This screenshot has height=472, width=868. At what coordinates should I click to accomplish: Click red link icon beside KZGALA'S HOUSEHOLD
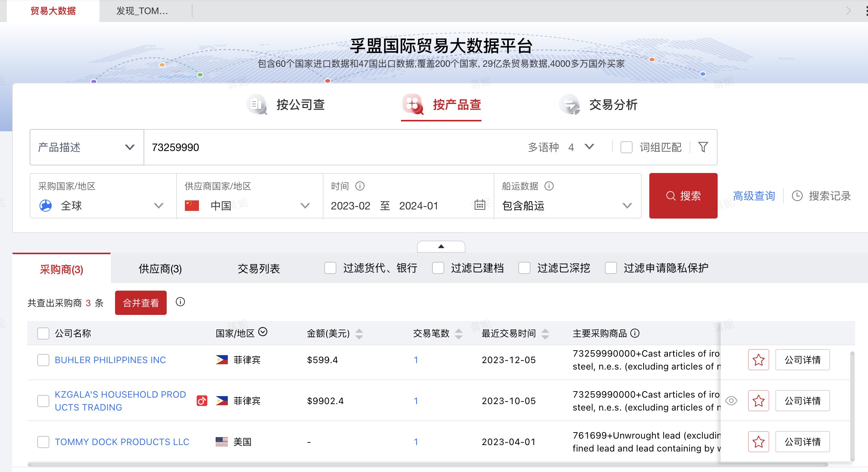[202, 401]
